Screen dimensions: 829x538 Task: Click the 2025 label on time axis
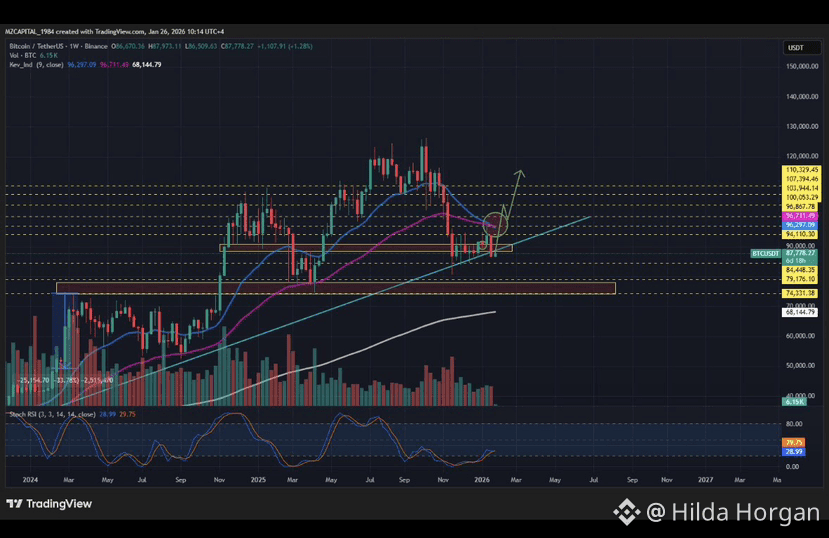pos(258,480)
